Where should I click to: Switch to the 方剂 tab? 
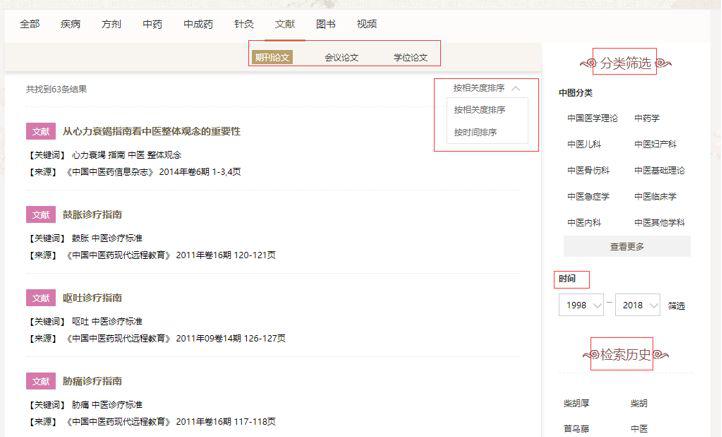[111, 23]
